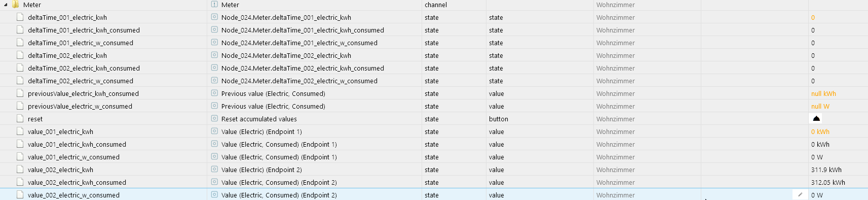The image size is (868, 200).
Task: Click the 'button' role in reset row
Action: pos(499,119)
